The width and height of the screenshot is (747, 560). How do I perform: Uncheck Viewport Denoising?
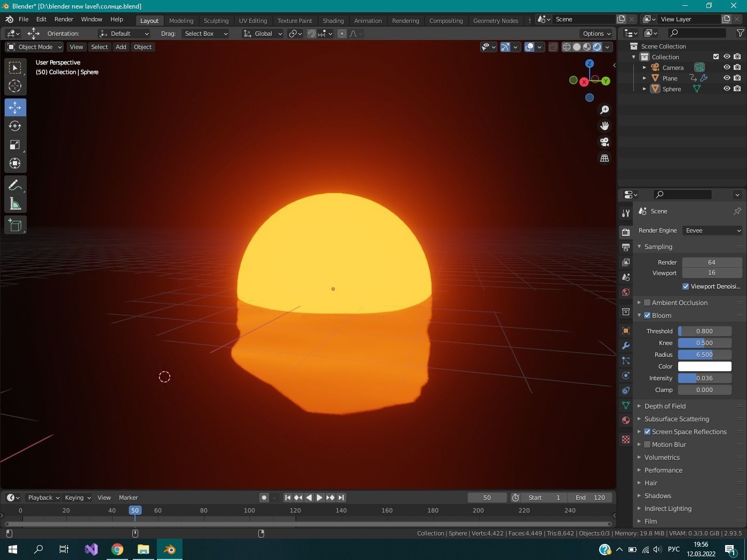(686, 286)
